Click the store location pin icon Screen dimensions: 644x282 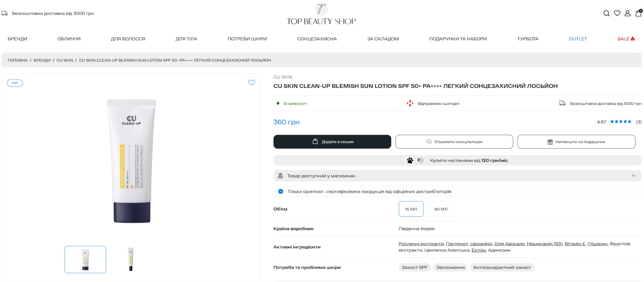(280, 176)
